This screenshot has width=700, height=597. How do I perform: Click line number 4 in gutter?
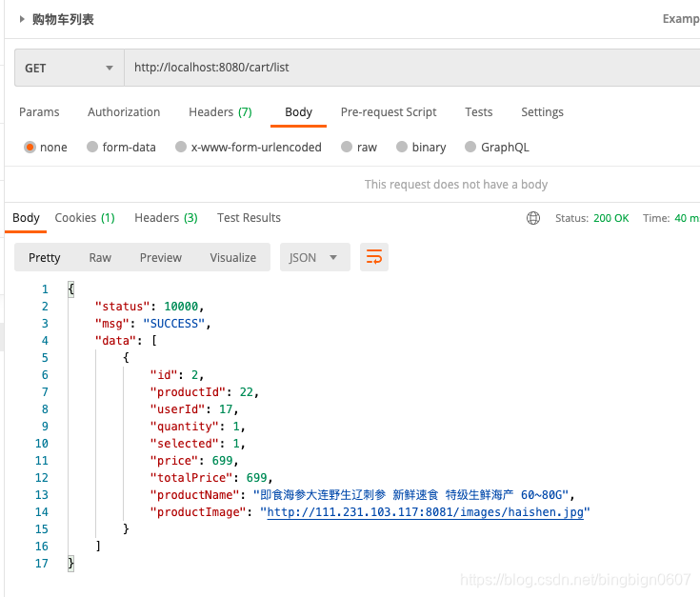click(x=45, y=341)
